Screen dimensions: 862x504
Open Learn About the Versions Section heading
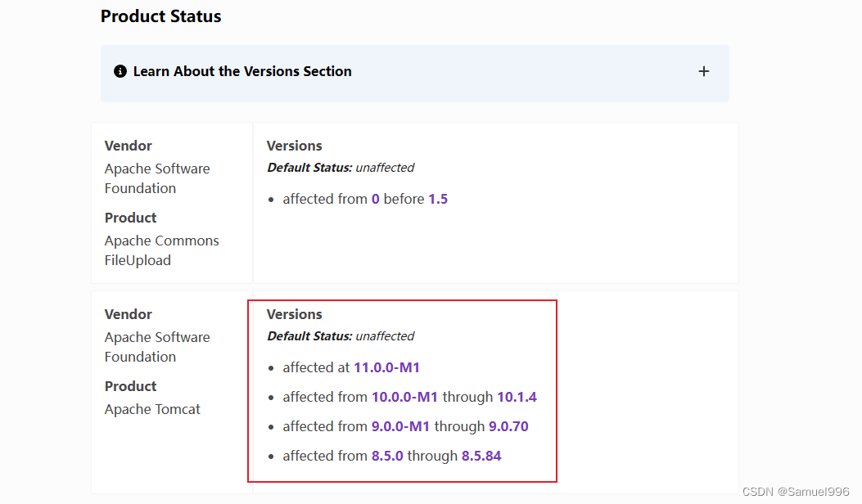(242, 71)
